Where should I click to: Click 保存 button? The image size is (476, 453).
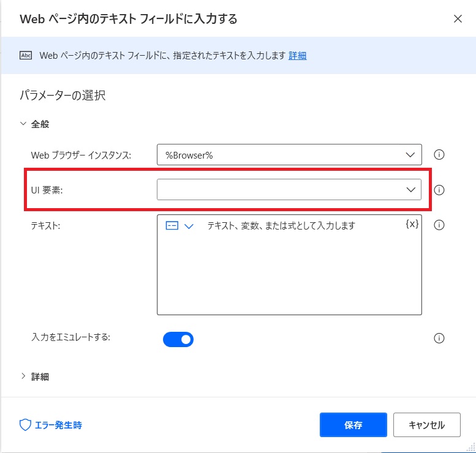pyautogui.click(x=353, y=425)
